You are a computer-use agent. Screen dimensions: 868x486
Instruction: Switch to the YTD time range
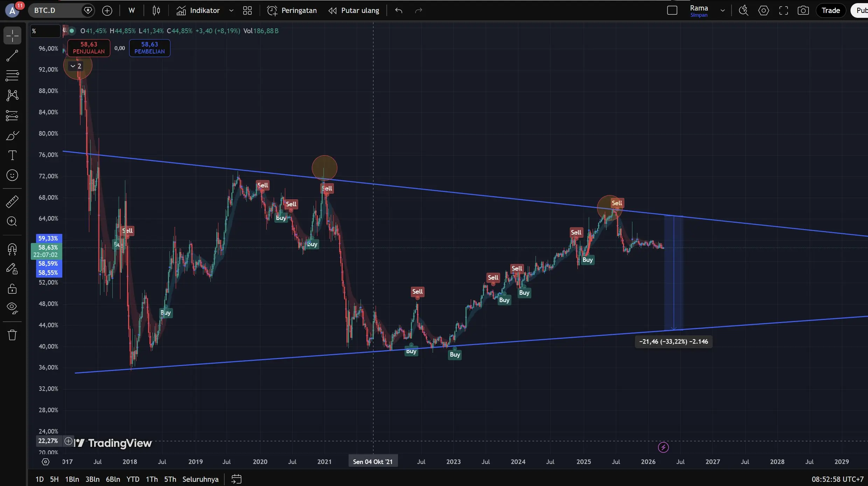click(x=133, y=479)
